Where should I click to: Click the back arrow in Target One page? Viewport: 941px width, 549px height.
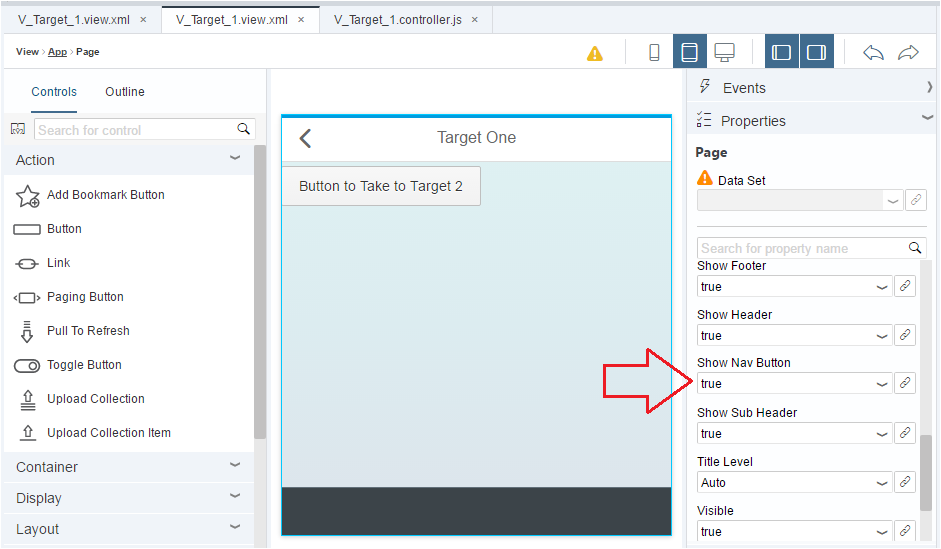pyautogui.click(x=305, y=138)
